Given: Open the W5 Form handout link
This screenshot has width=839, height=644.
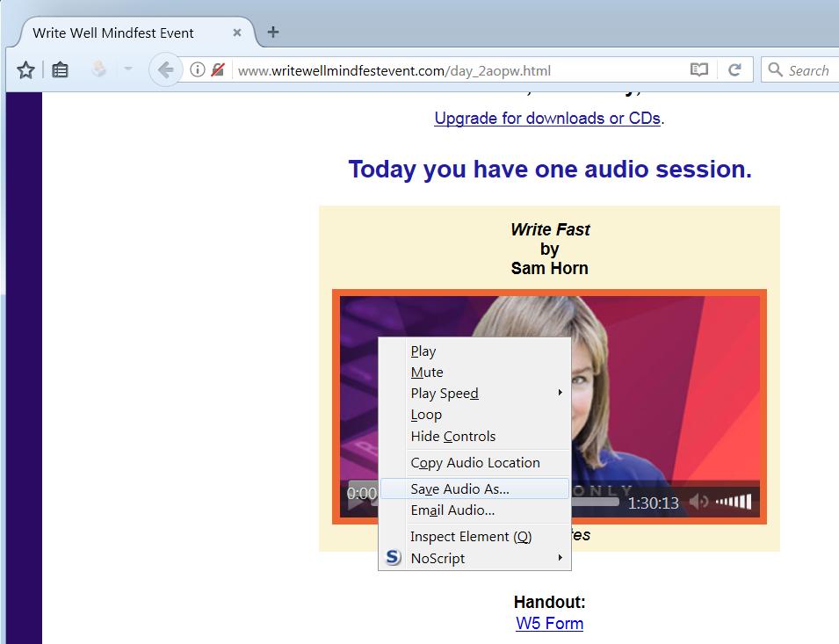Looking at the screenshot, I should point(550,623).
